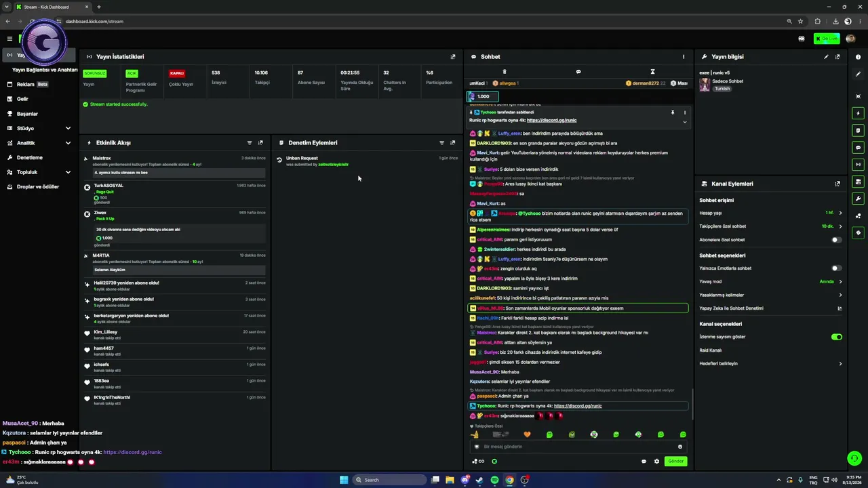This screenshot has height=488, width=868.
Task: Open the hamburger sidebar menu
Action: click(9, 39)
